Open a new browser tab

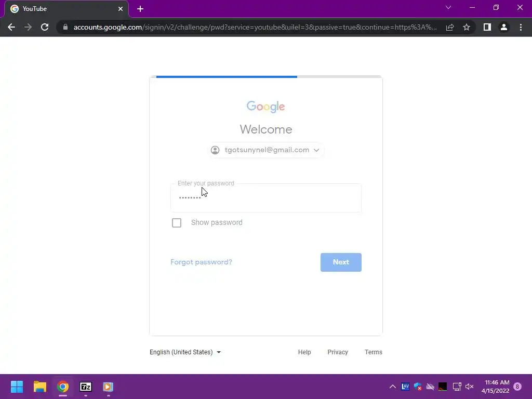[140, 9]
